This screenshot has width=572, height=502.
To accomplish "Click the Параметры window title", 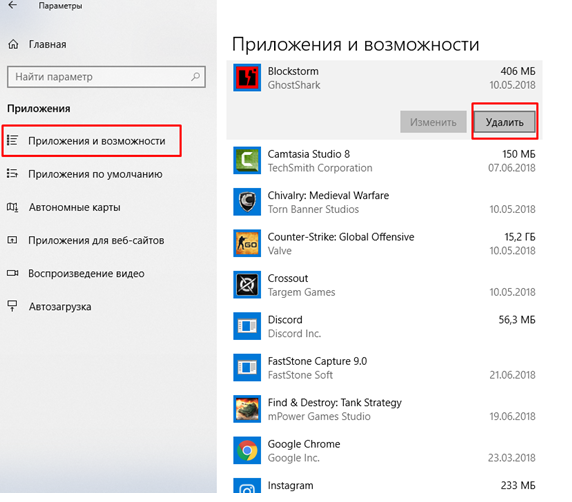I will (61, 5).
